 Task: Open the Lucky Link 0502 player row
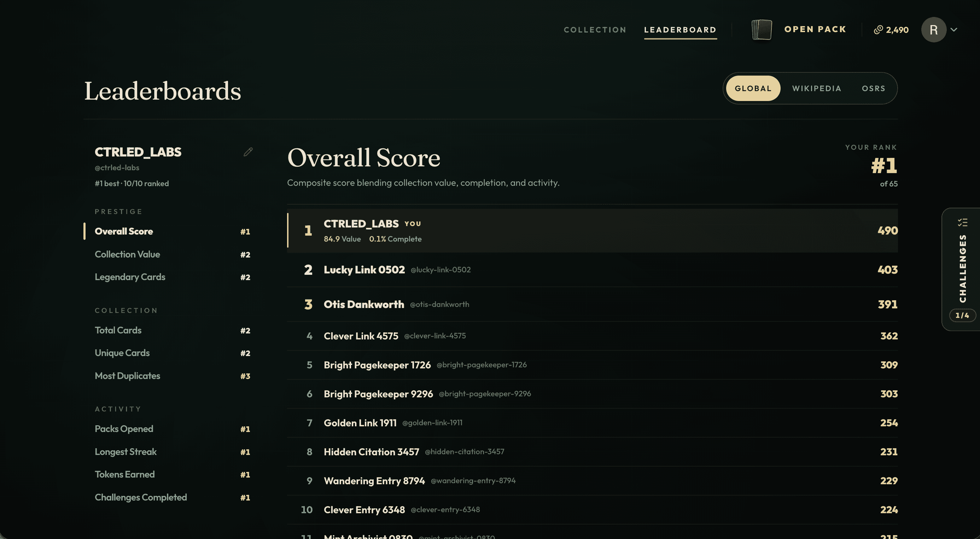coord(592,270)
